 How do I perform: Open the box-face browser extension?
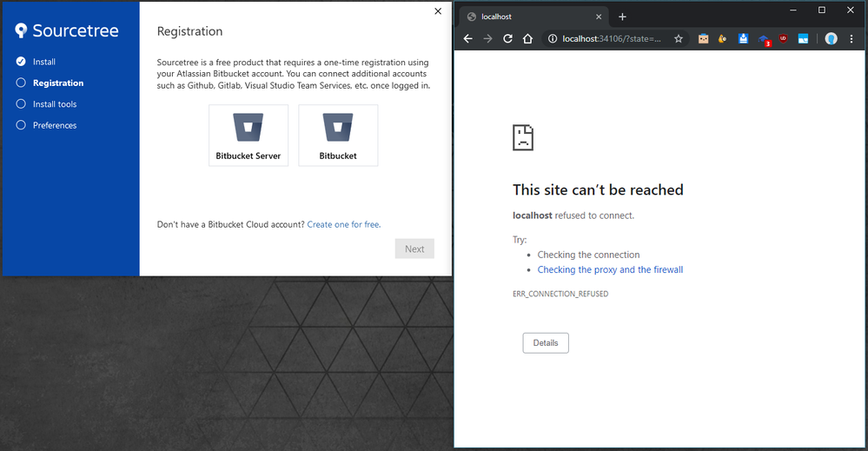tap(703, 39)
